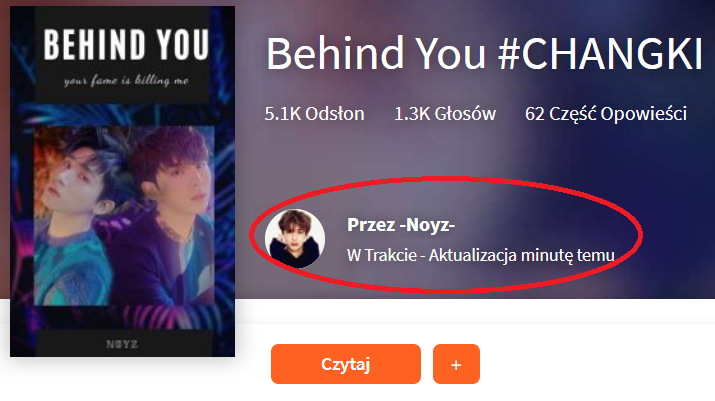
Task: Click the BEHIND YOU title on the cover
Action: (126, 45)
